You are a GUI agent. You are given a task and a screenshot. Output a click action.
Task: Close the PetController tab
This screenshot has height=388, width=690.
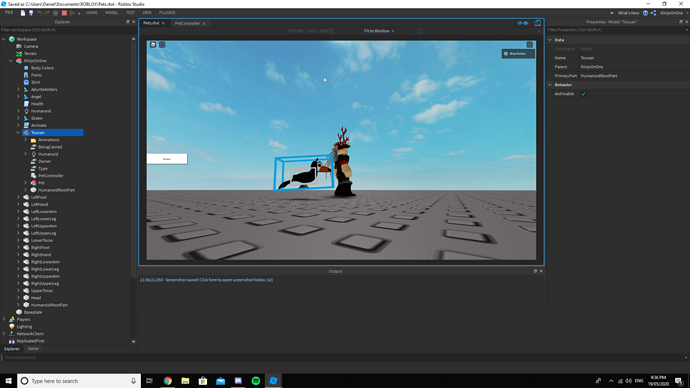coord(204,23)
